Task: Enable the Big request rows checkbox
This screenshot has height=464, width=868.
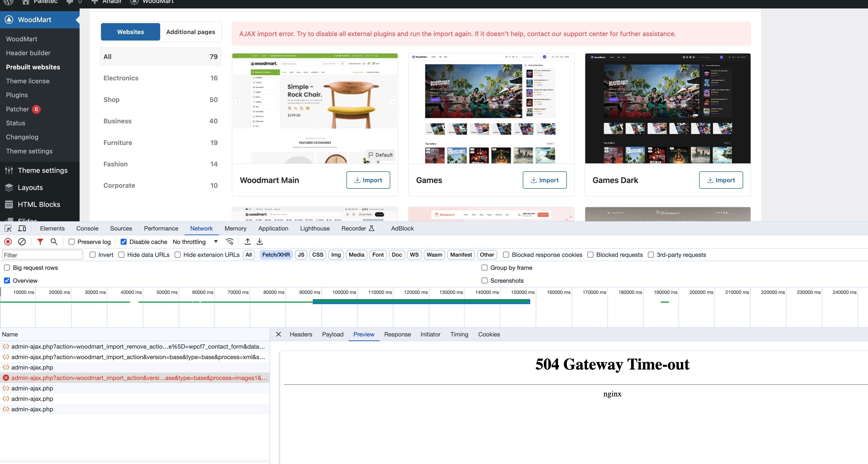Action: (x=7, y=268)
